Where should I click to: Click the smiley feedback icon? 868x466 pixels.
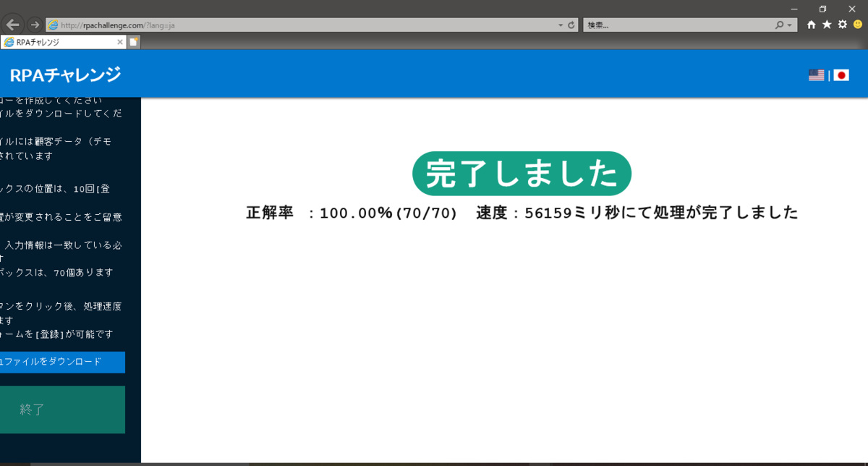[x=858, y=25]
